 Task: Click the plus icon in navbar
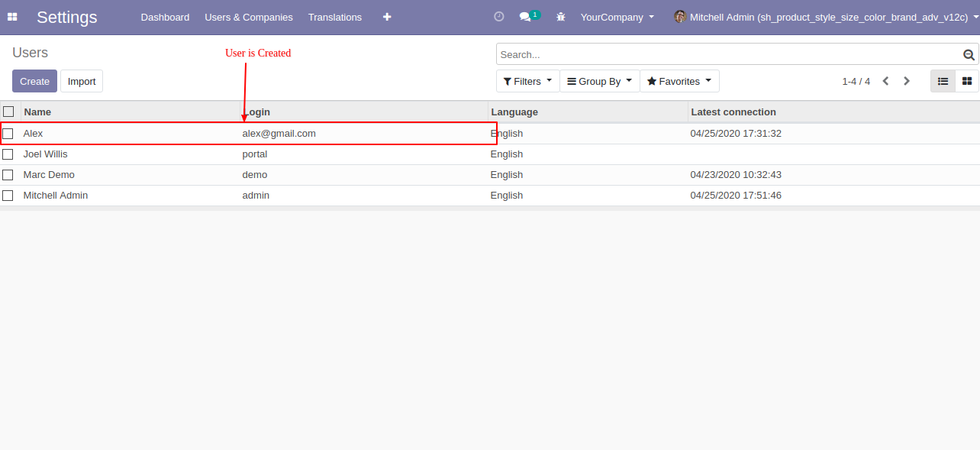coord(387,17)
